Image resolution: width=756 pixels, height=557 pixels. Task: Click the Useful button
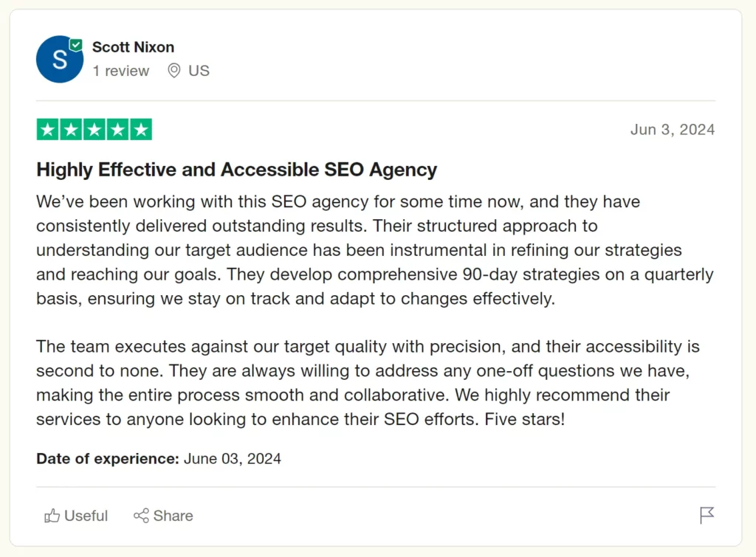pyautogui.click(x=75, y=516)
